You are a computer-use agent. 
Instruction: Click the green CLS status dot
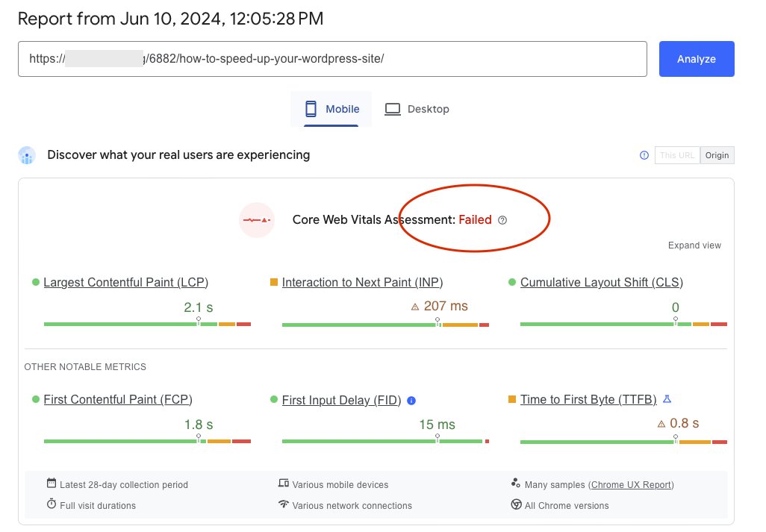(x=512, y=282)
